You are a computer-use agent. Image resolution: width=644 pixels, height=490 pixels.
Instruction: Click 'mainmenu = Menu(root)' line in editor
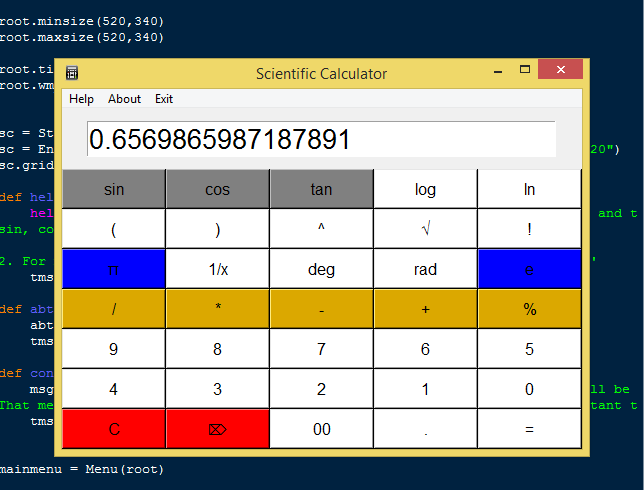82,469
